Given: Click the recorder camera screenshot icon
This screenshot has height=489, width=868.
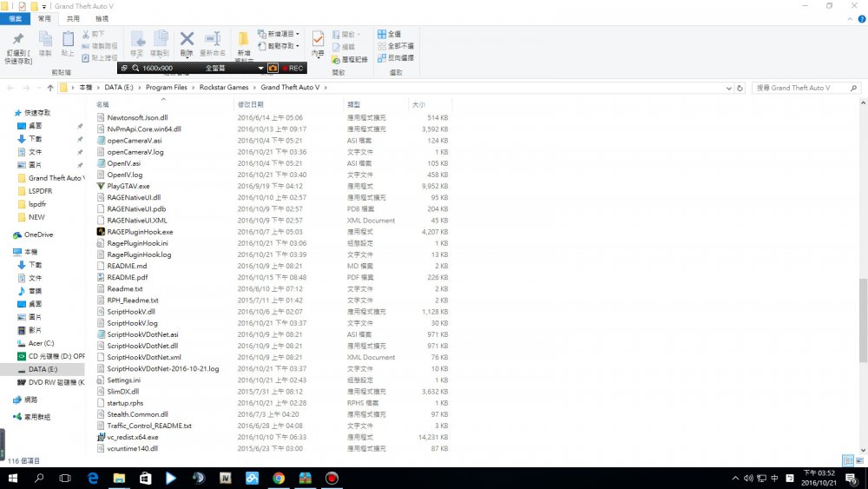Looking at the screenshot, I should click(273, 68).
